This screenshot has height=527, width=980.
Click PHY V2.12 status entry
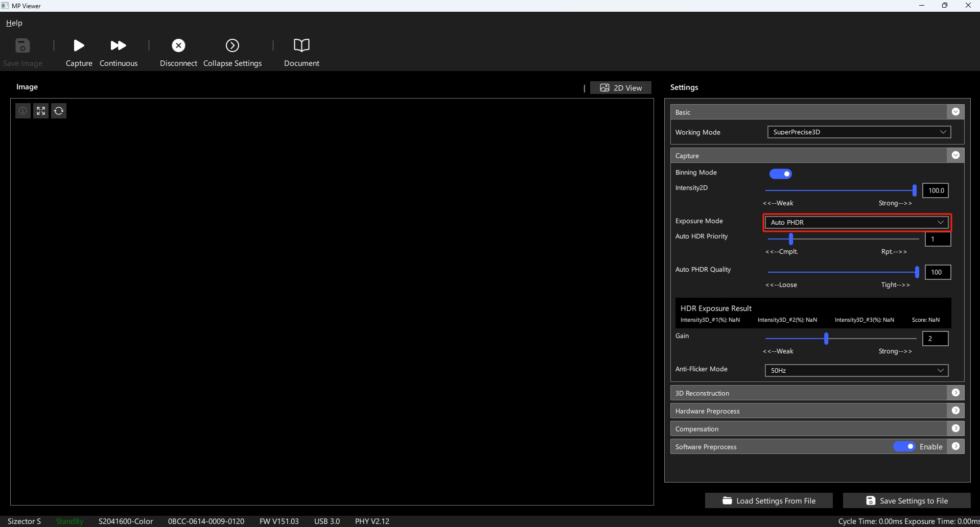372,521
